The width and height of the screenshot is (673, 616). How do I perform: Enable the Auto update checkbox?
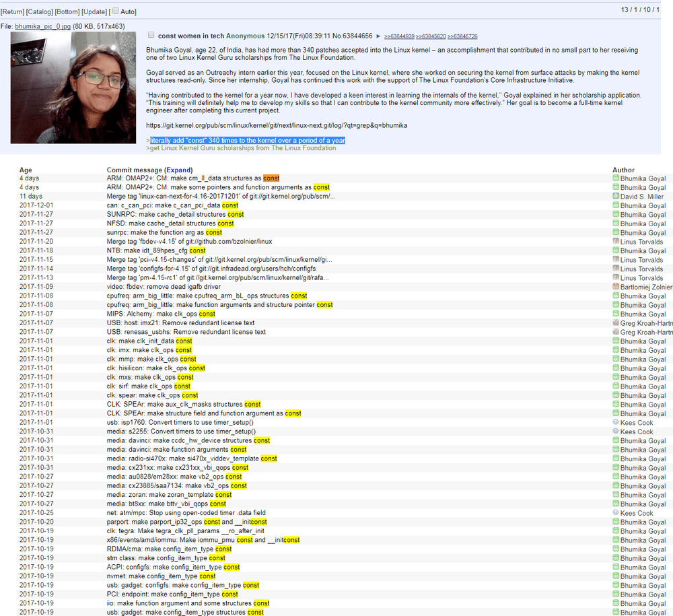click(x=115, y=11)
